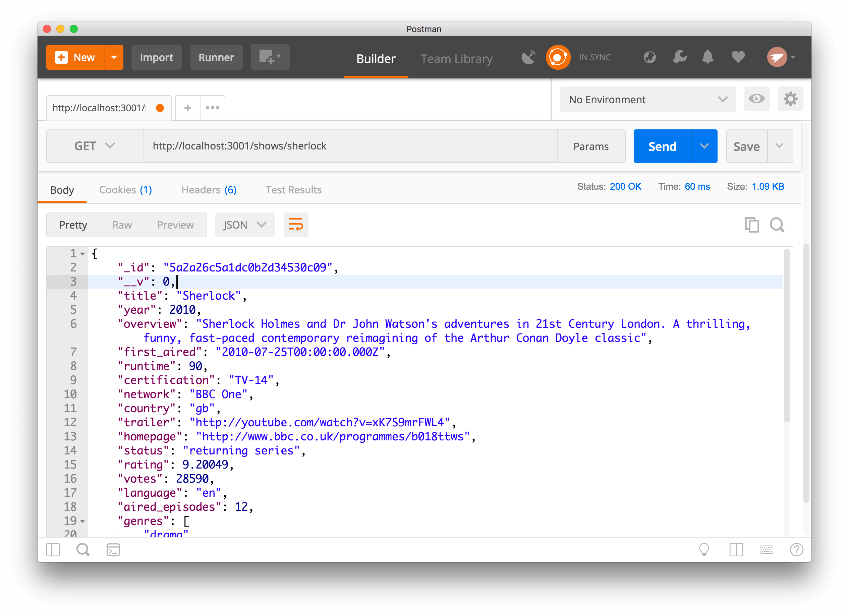The width and height of the screenshot is (849, 616).
Task: Click the Send button
Action: pyautogui.click(x=662, y=146)
